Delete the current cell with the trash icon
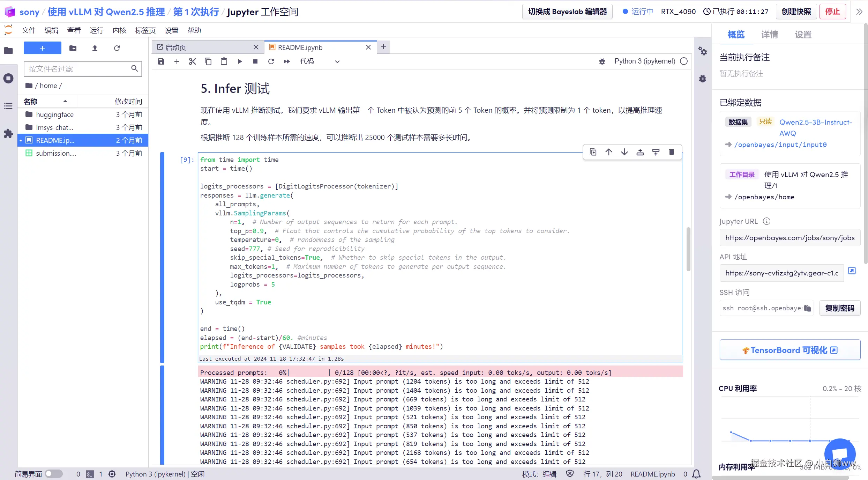868x480 pixels. point(671,152)
